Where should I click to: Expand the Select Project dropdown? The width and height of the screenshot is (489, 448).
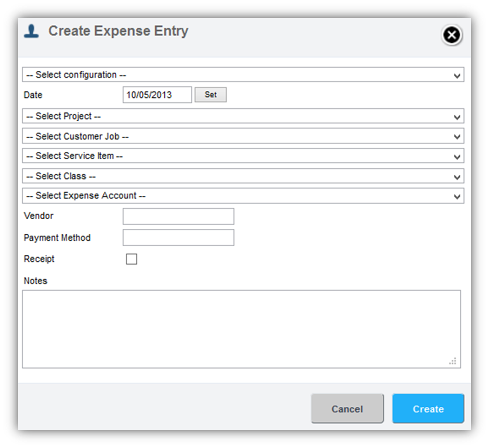coord(243,116)
